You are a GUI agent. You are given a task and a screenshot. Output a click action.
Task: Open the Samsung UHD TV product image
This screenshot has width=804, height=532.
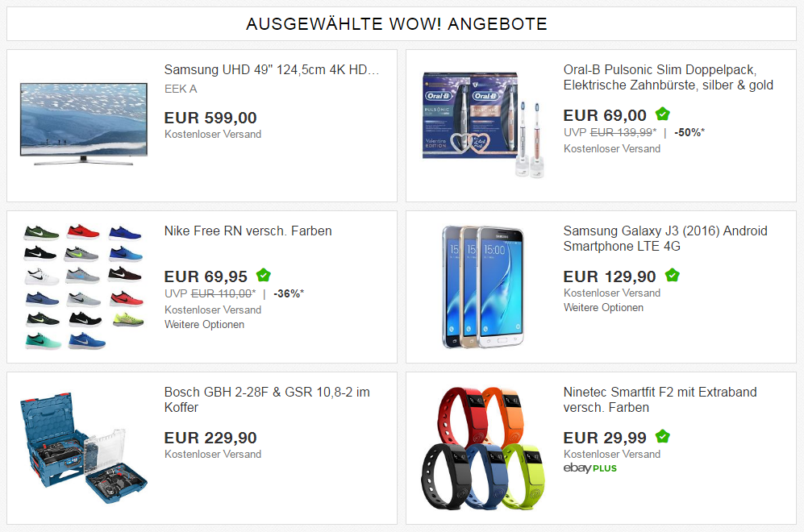coord(84,125)
